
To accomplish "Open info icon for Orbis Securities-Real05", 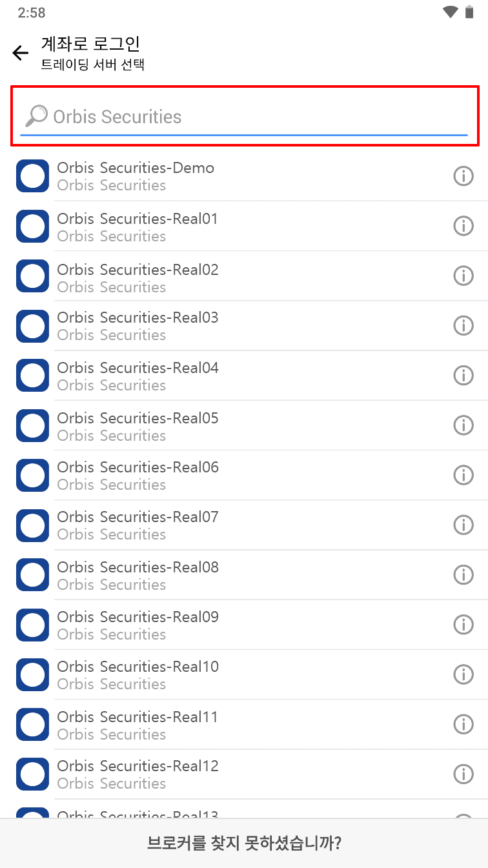I will tap(463, 425).
